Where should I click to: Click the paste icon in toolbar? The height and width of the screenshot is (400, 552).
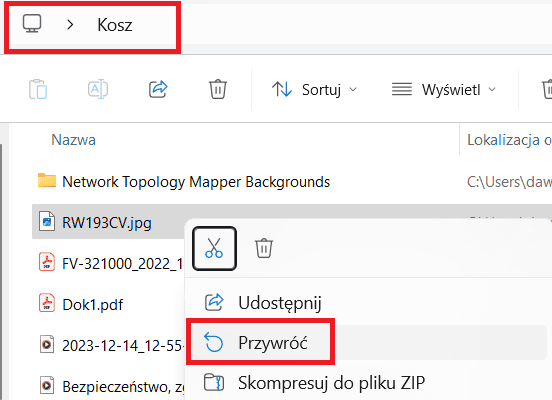pyautogui.click(x=38, y=89)
